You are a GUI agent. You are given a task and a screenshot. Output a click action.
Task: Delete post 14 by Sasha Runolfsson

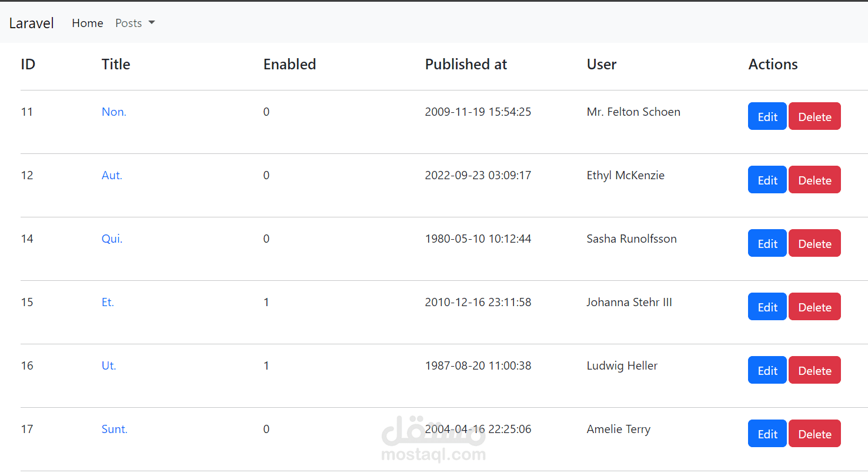coord(814,243)
